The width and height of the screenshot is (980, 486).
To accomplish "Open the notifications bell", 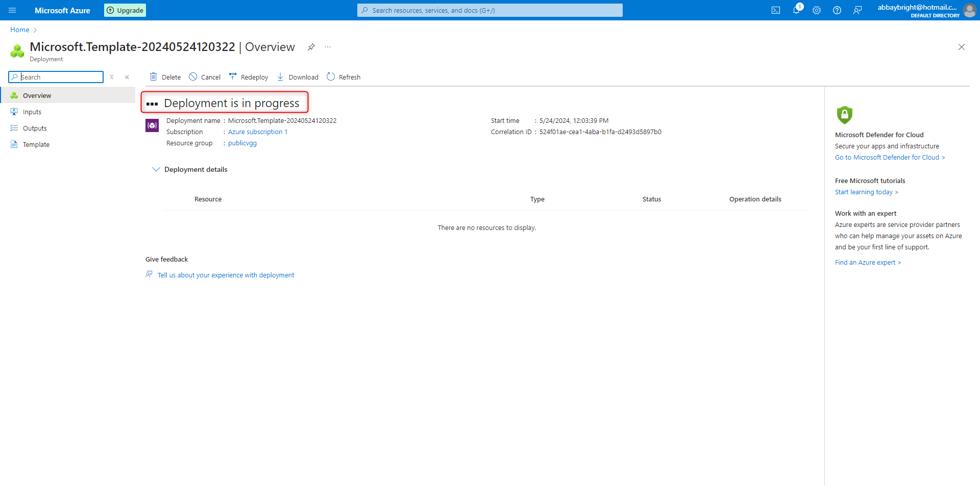I will [x=796, y=10].
